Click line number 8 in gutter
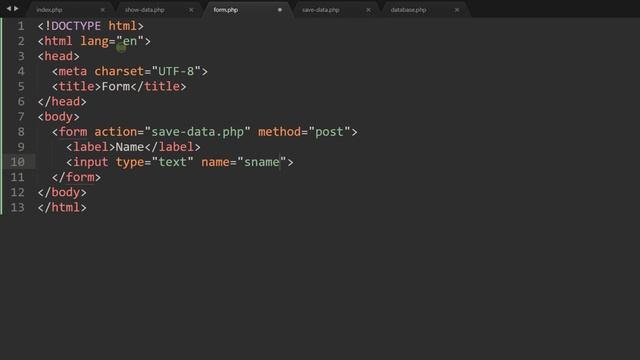 tap(21, 132)
